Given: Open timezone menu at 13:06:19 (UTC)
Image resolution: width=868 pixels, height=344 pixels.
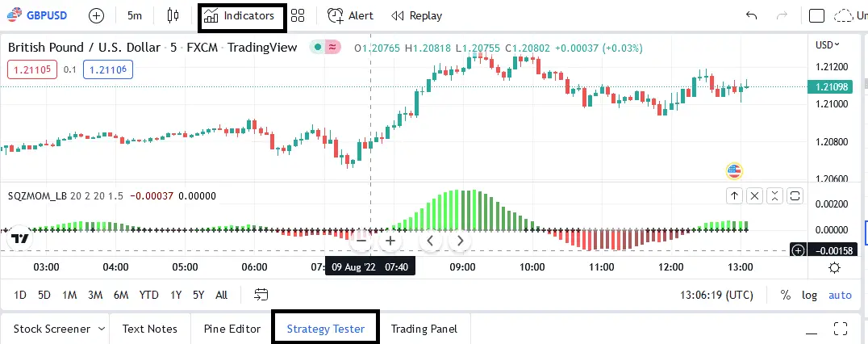Looking at the screenshot, I should pos(717,296).
